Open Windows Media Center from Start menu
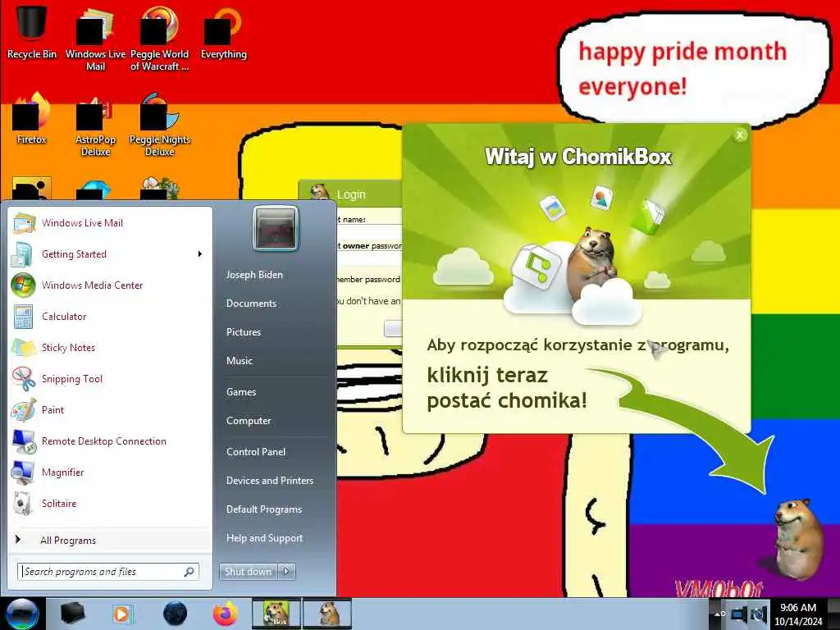This screenshot has width=840, height=630. [110, 285]
